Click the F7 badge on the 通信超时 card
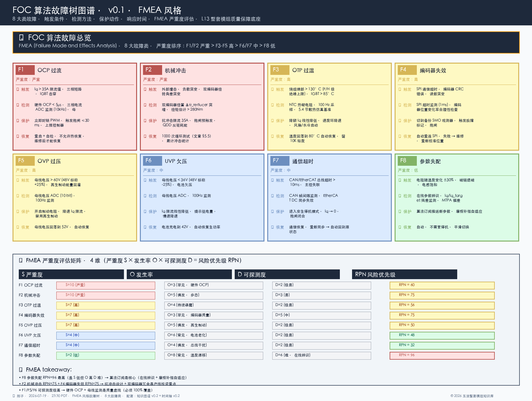The height and width of the screenshot is (401, 532). click(x=280, y=161)
